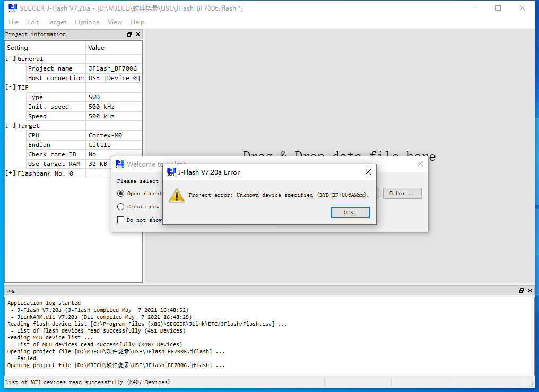This screenshot has width=539, height=392.
Task: Close the Project information panel
Action: click(x=138, y=34)
